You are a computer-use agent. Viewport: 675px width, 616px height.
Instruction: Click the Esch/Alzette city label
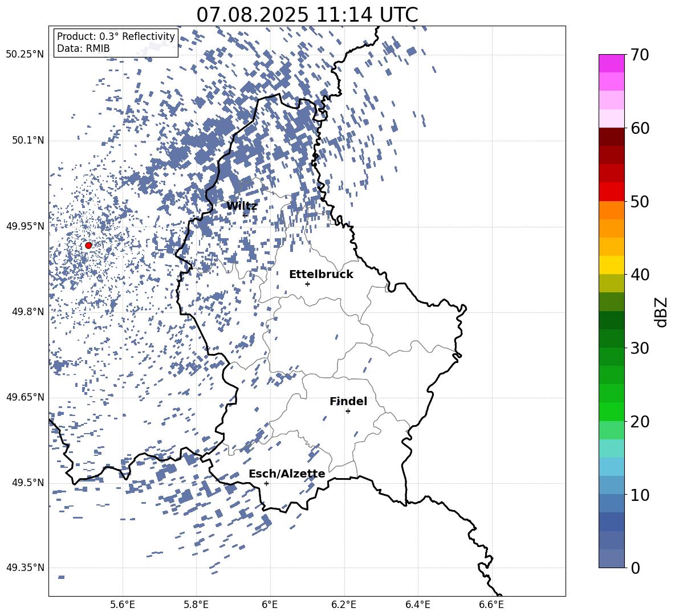coord(287,474)
